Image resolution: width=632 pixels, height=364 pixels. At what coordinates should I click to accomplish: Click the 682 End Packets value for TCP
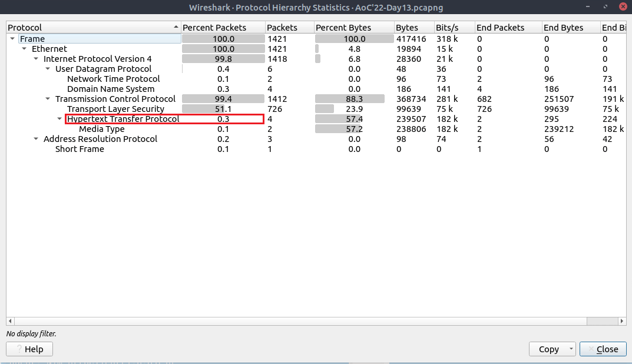point(484,99)
